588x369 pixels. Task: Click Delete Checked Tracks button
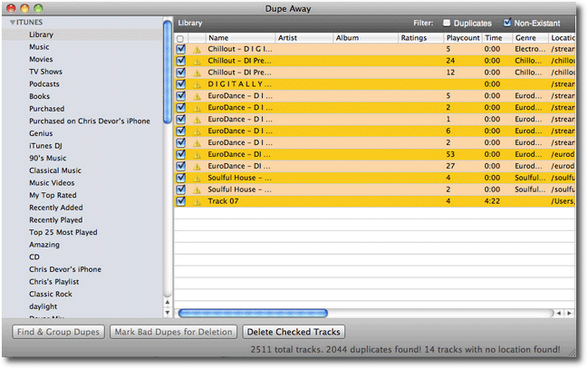(294, 332)
